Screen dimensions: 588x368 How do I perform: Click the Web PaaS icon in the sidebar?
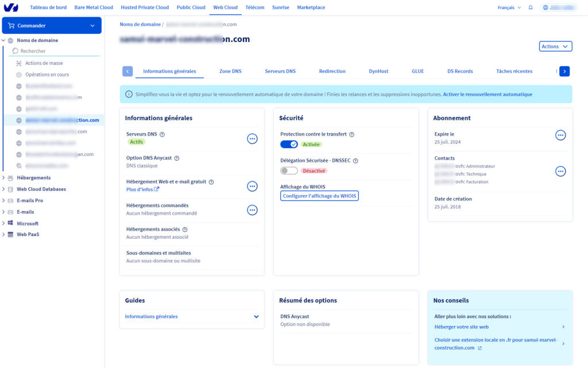[x=10, y=235]
